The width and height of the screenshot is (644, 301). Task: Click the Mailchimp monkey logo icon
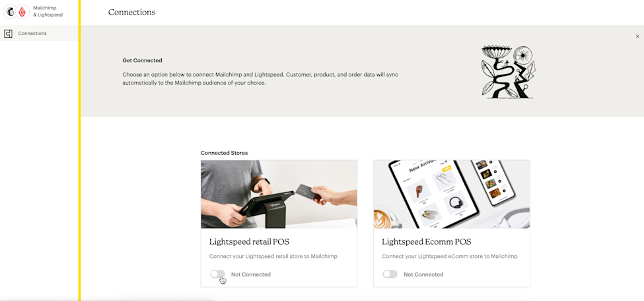[x=10, y=11]
